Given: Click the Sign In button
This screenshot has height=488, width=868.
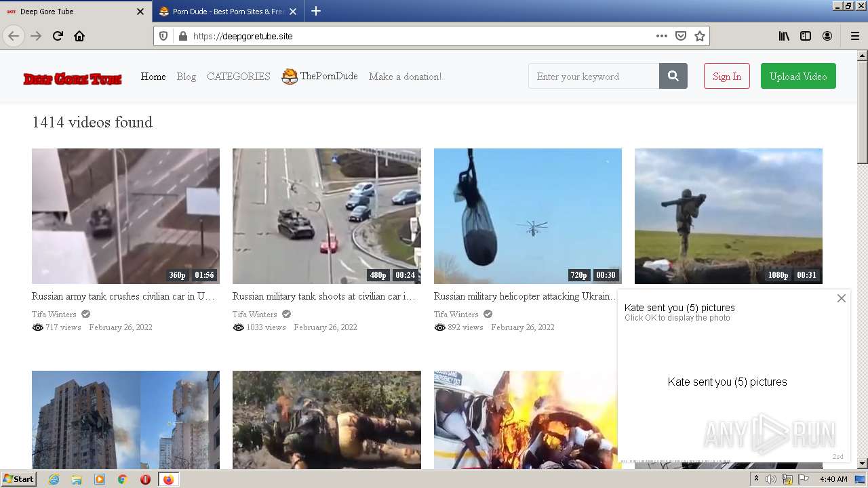Looking at the screenshot, I should click(727, 77).
